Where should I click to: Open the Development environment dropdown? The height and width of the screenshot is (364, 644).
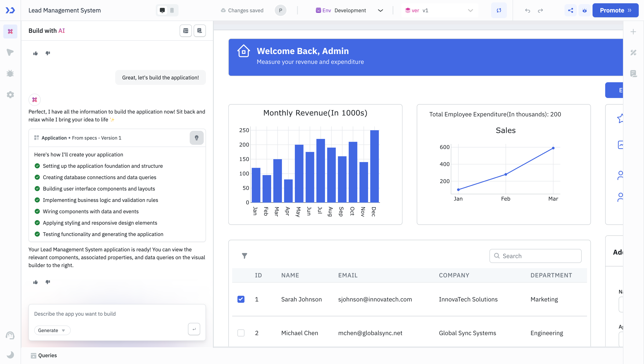[380, 10]
